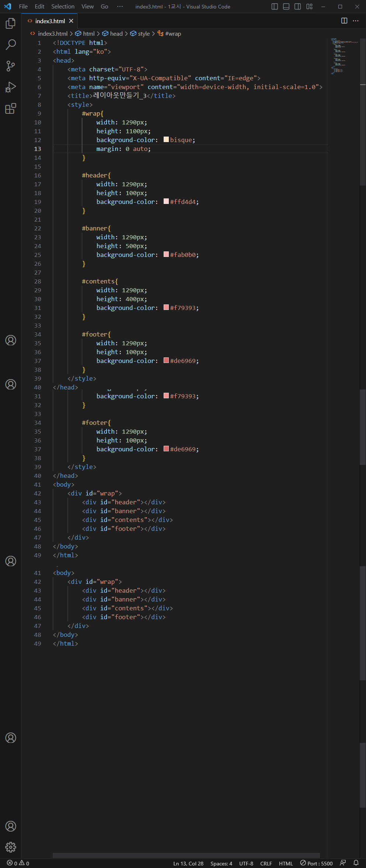366x868 pixels.
Task: Click the X-UA-Compatible meta line
Action: click(x=164, y=78)
